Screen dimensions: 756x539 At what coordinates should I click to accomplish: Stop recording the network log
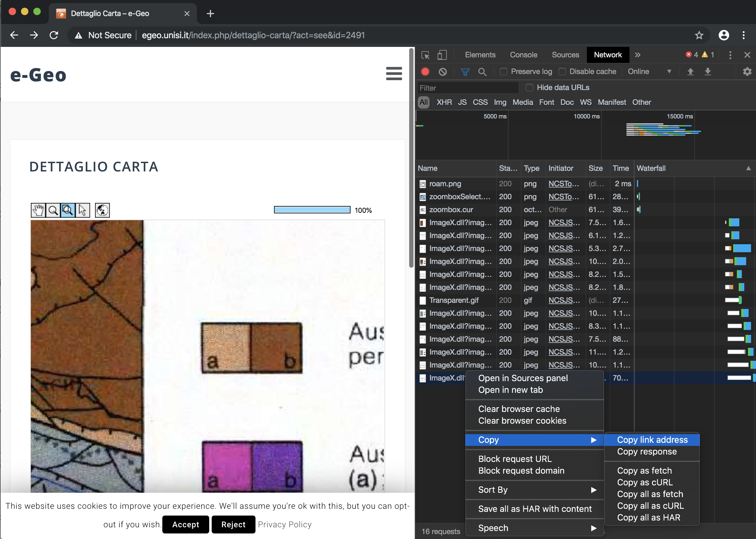pos(425,72)
